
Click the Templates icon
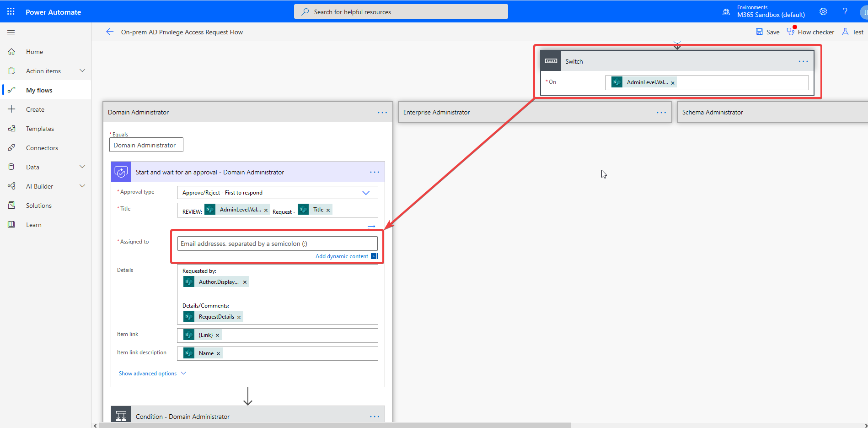[x=12, y=129]
